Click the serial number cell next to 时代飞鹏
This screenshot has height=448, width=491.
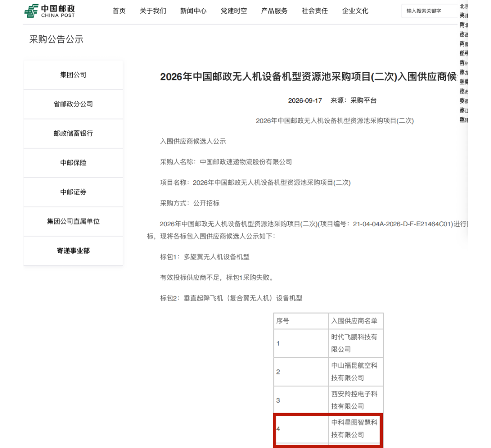pyautogui.click(x=301, y=343)
